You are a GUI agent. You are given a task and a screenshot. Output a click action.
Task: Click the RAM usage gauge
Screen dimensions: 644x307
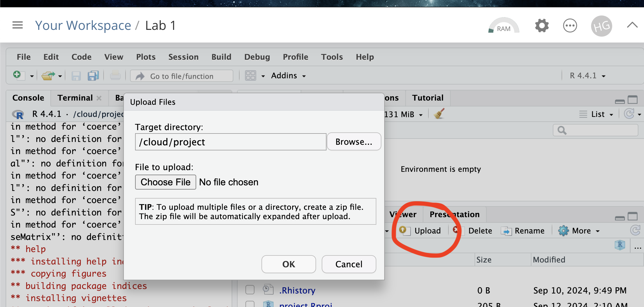(x=504, y=26)
